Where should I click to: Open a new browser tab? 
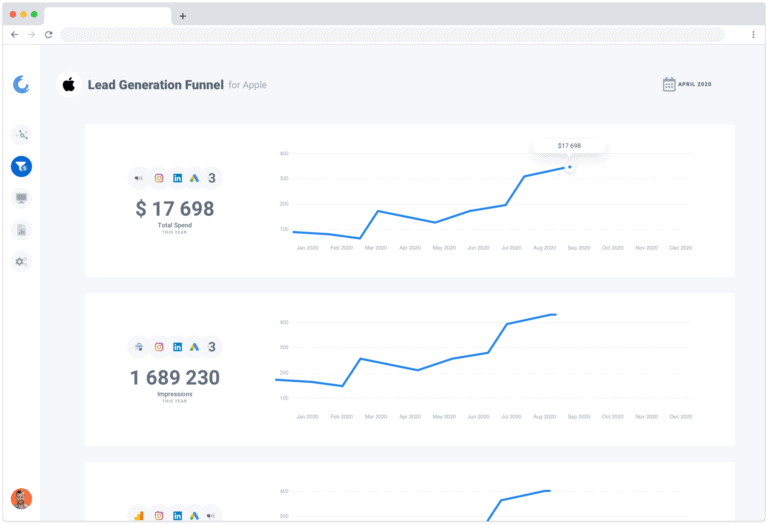coord(182,16)
